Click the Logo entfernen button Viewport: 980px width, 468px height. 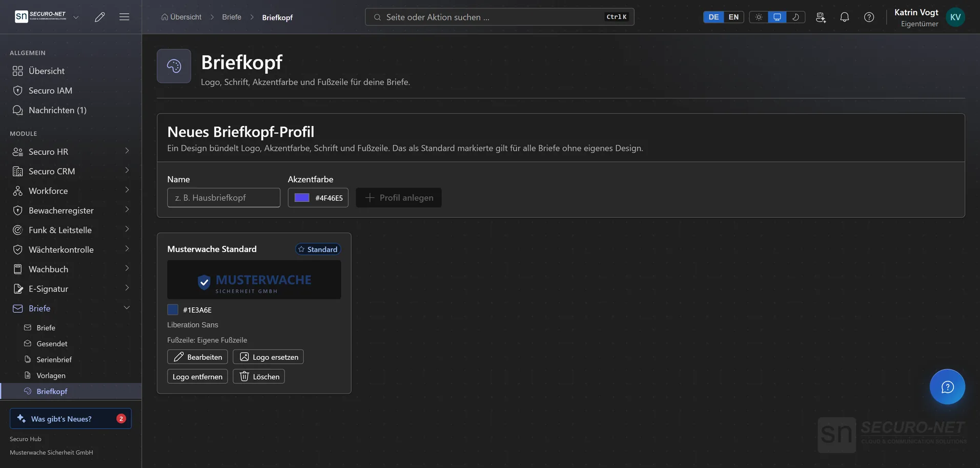coord(197,376)
